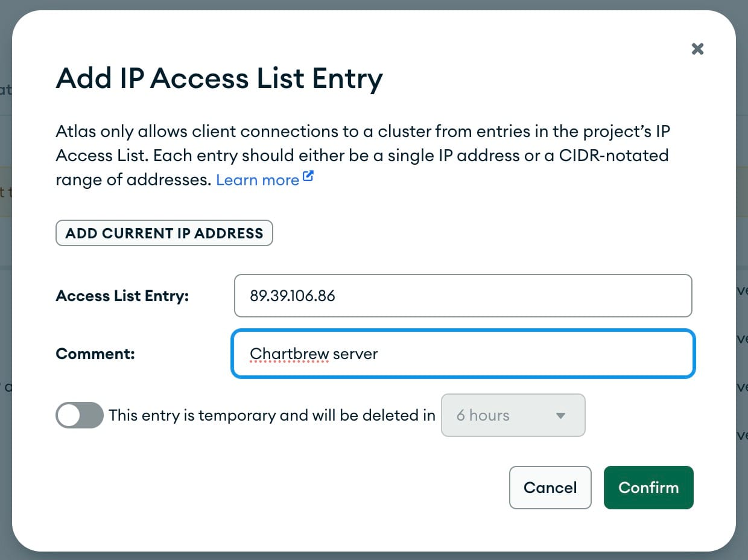
Task: Click the Add IP Access List Entry heading
Action: (219, 79)
